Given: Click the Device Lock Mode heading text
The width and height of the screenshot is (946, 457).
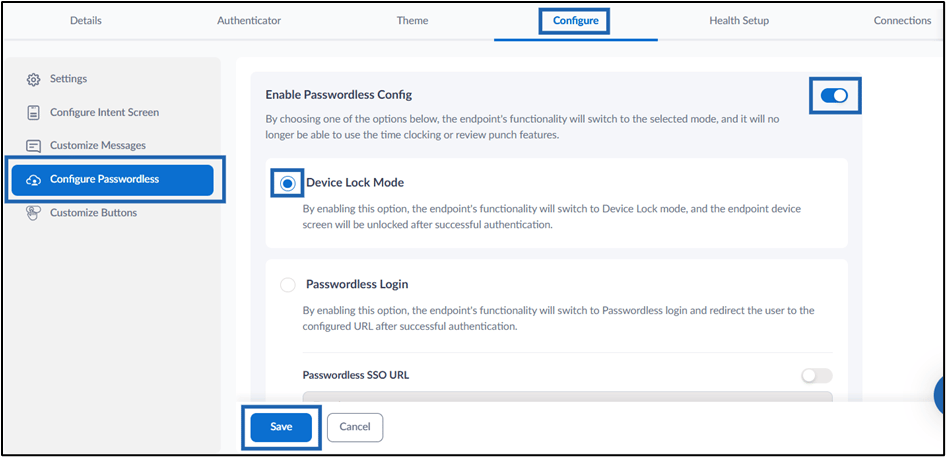Looking at the screenshot, I should coord(355,182).
